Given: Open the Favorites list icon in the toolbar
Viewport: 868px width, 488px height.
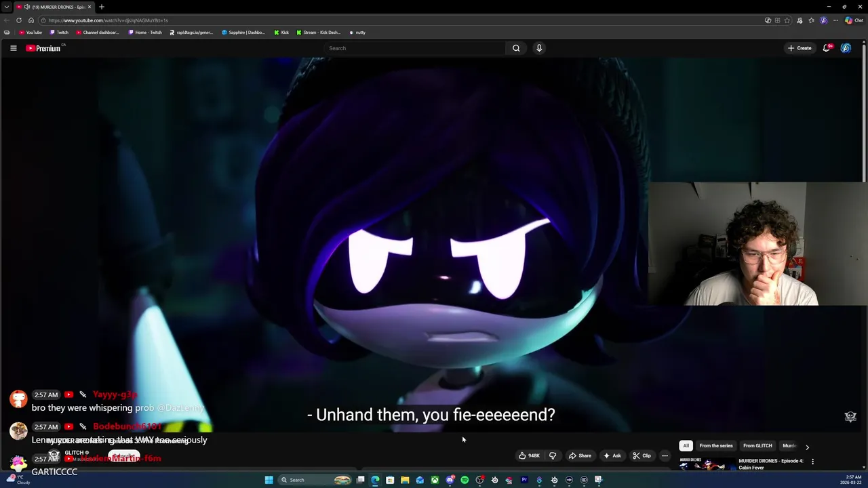Looking at the screenshot, I should pyautogui.click(x=811, y=20).
